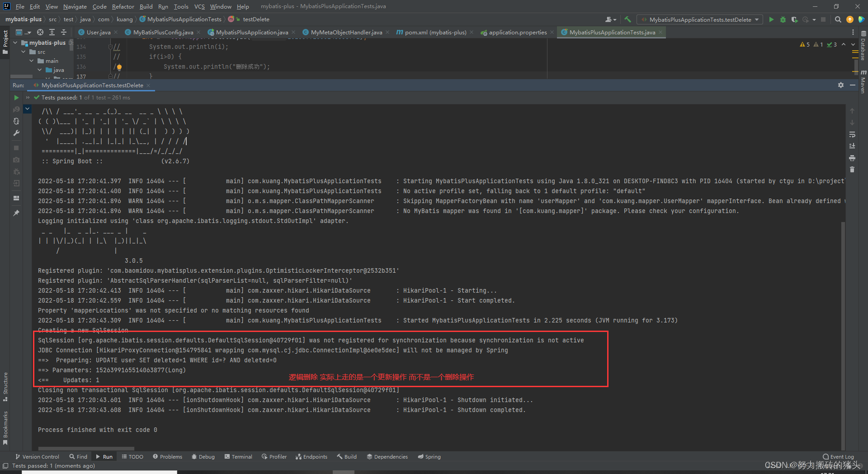Viewport: 868px width, 474px height.
Task: Switch to the User.java editor tab
Action: tap(98, 32)
